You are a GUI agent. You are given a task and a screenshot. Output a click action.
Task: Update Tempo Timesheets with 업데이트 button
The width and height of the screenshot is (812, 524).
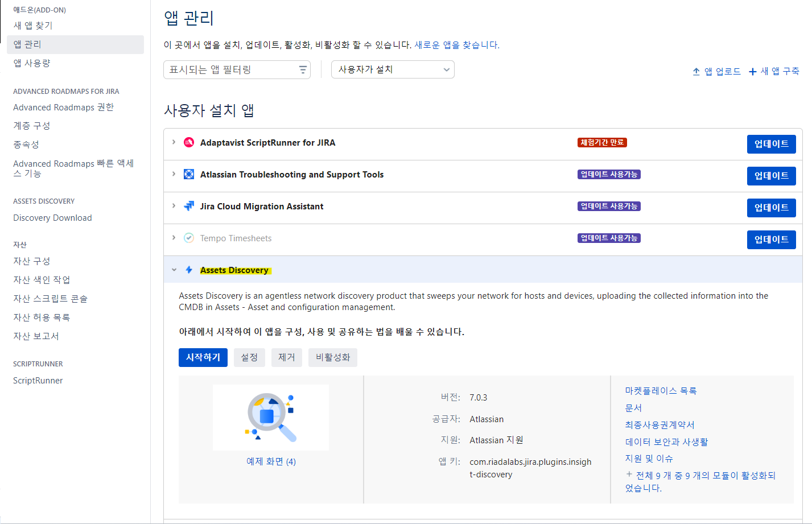click(771, 240)
